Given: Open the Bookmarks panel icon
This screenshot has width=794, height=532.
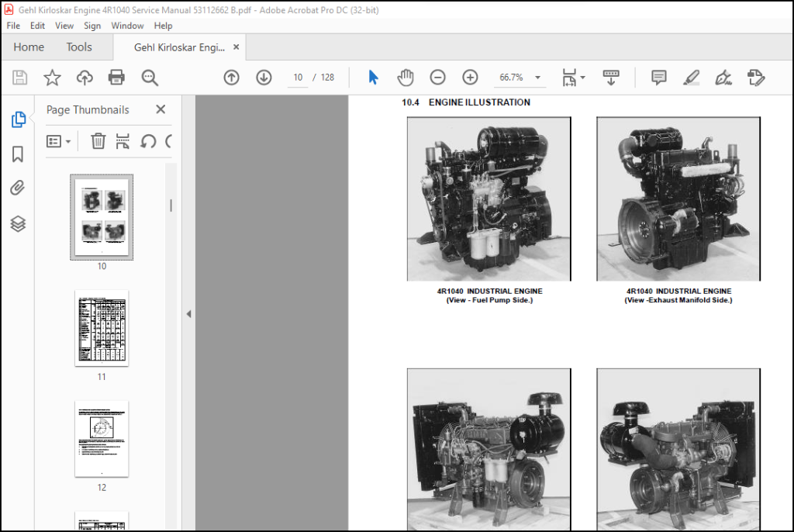Looking at the screenshot, I should (x=18, y=154).
